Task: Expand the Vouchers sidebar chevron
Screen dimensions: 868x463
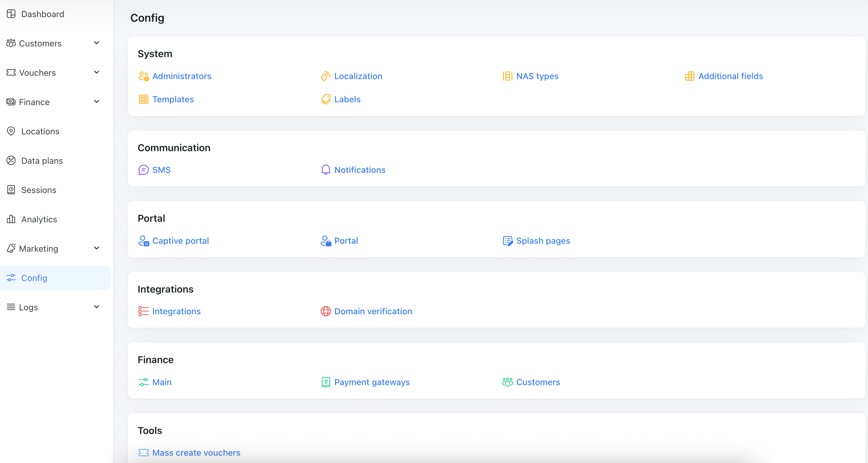Action: tap(97, 72)
